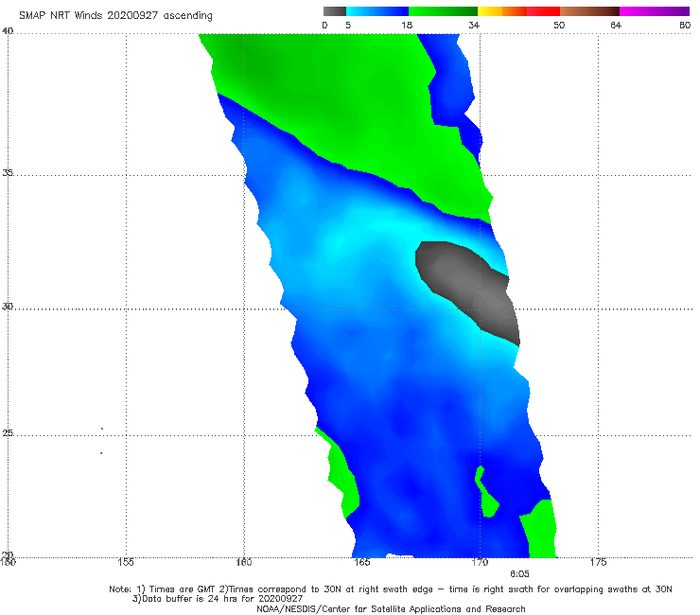Click the green segment of the wind color bar
This screenshot has height=615, width=700.
coord(443,11)
